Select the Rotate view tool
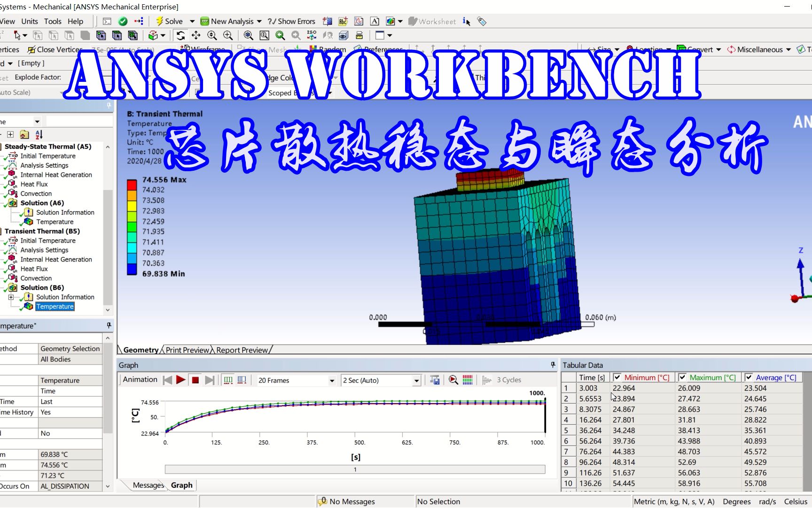812x508 pixels. 180,35
